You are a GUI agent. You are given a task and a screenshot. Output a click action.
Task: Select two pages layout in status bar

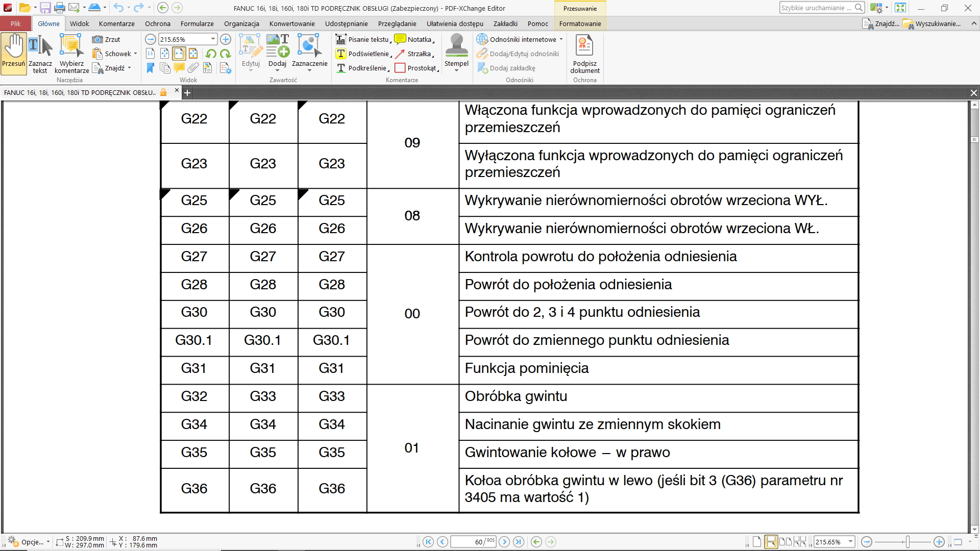tap(786, 542)
